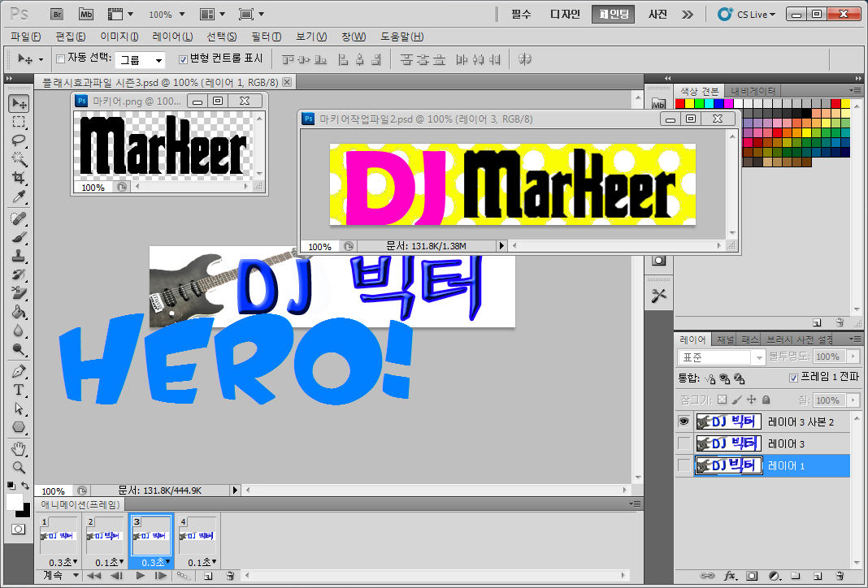868x588 pixels.
Task: Switch to Photography workspace (사진)
Action: click(x=658, y=15)
